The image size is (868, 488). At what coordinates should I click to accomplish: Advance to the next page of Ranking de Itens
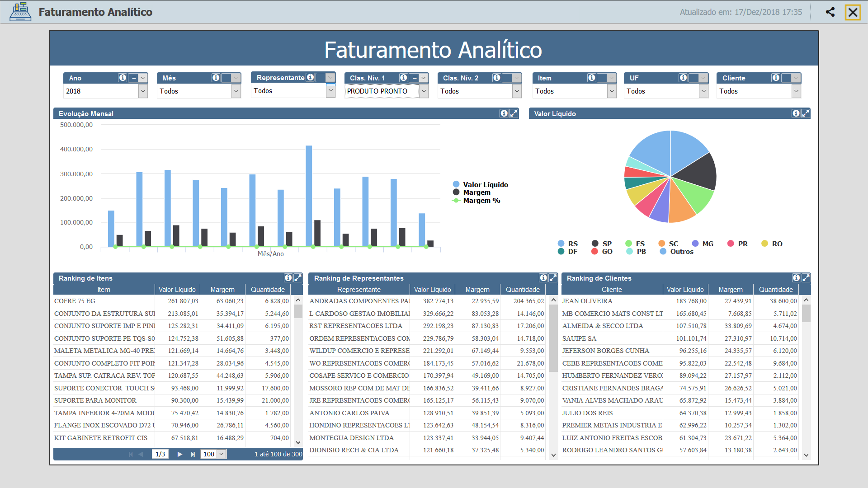coord(180,454)
